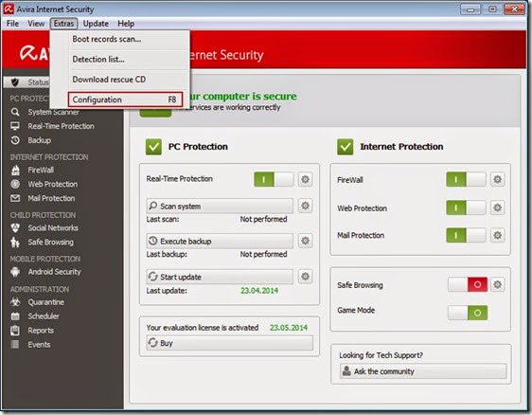
Task: Click the Quarantine biohazard icon
Action: coord(15,302)
